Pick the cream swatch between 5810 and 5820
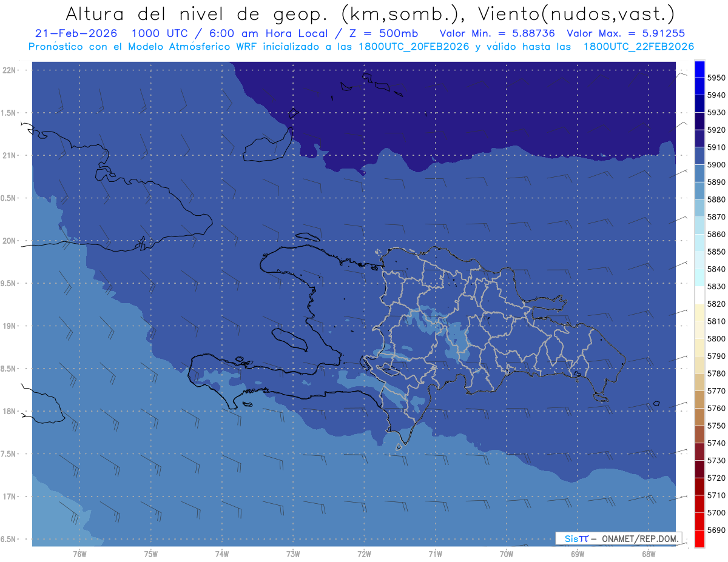 point(699,313)
